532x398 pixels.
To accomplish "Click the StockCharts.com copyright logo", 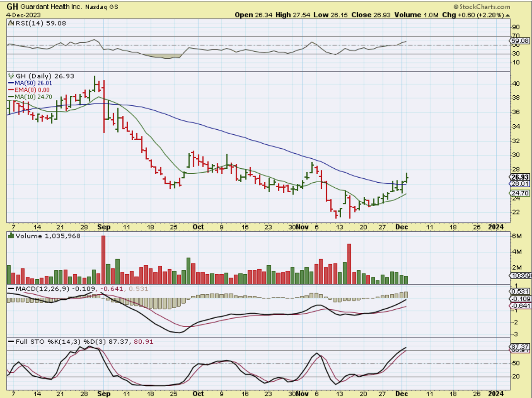I will pyautogui.click(x=482, y=7).
